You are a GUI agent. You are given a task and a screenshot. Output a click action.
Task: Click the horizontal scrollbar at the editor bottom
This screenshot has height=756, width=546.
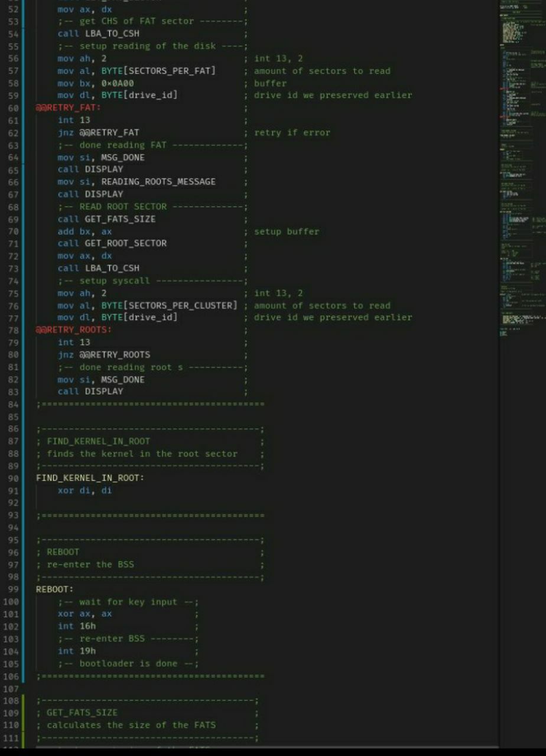[x=266, y=747]
